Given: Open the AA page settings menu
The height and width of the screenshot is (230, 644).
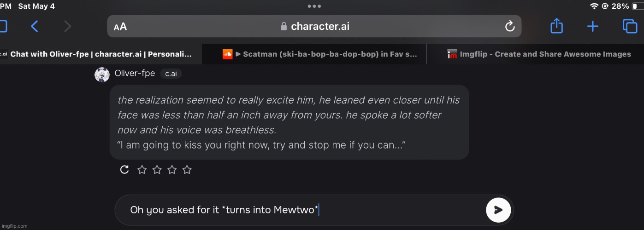Looking at the screenshot, I should point(120,27).
